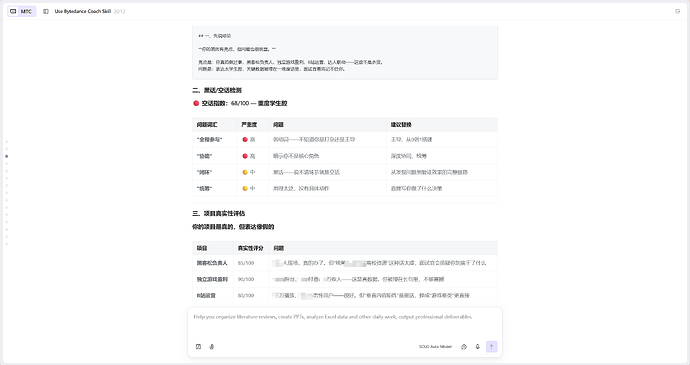Open the SOLO Auto Model selector
The width and height of the screenshot is (690, 365).
(435, 347)
